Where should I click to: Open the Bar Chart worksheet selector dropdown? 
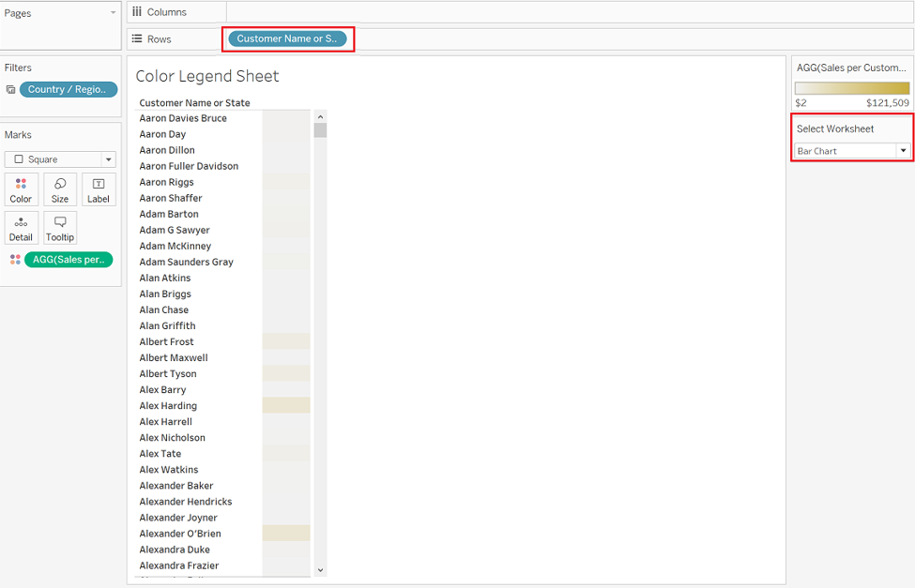[x=902, y=150]
